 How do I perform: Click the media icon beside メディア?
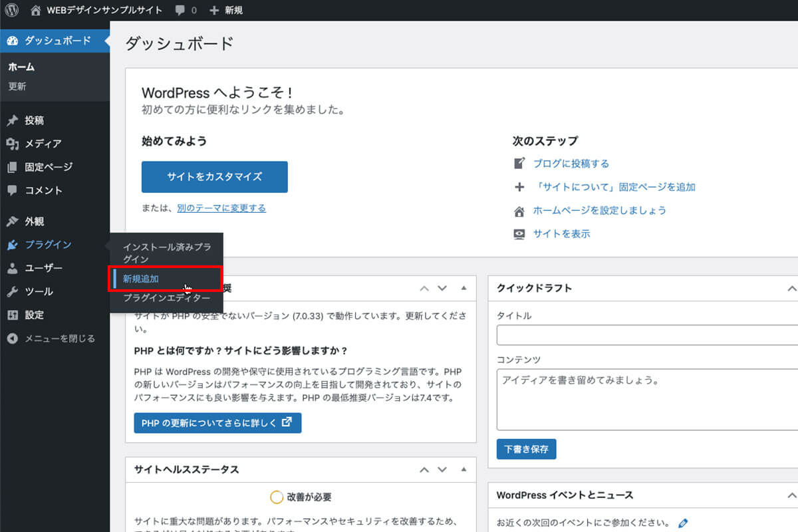(12, 144)
